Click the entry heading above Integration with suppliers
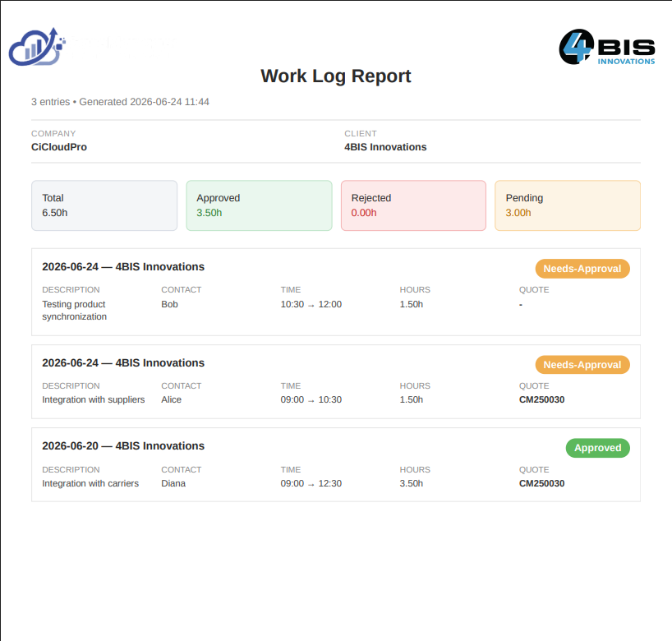Viewport: 672px width, 641px height. (x=123, y=362)
